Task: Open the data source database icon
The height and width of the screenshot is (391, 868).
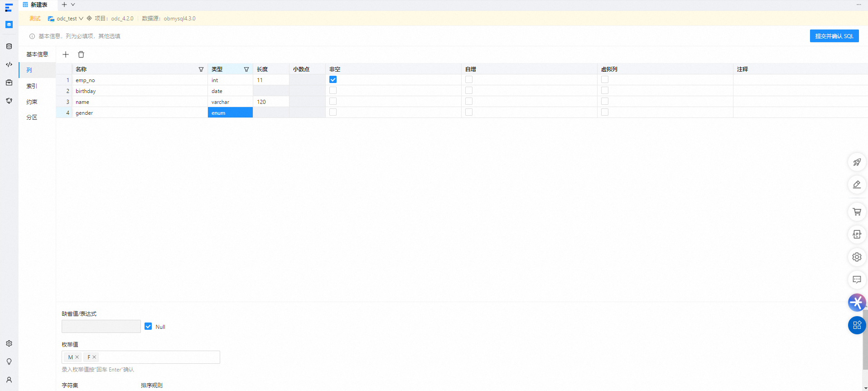Action: 9,46
